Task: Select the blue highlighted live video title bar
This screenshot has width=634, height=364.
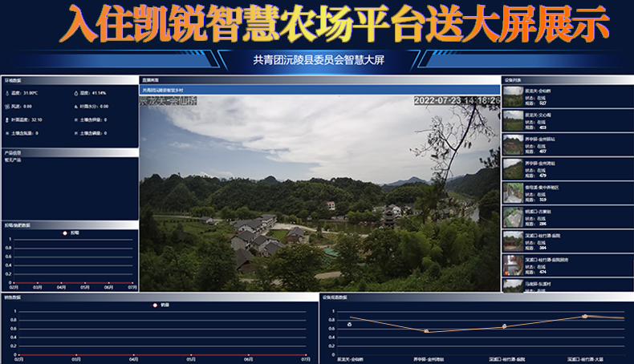Action: click(319, 91)
